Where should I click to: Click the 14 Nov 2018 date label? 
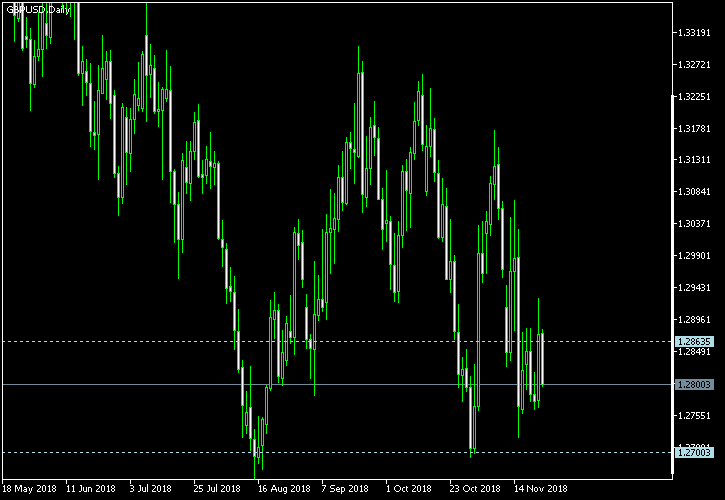click(541, 489)
